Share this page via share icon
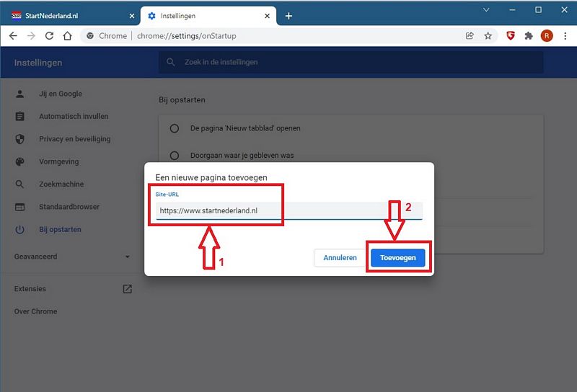This screenshot has width=577, height=392. click(470, 36)
